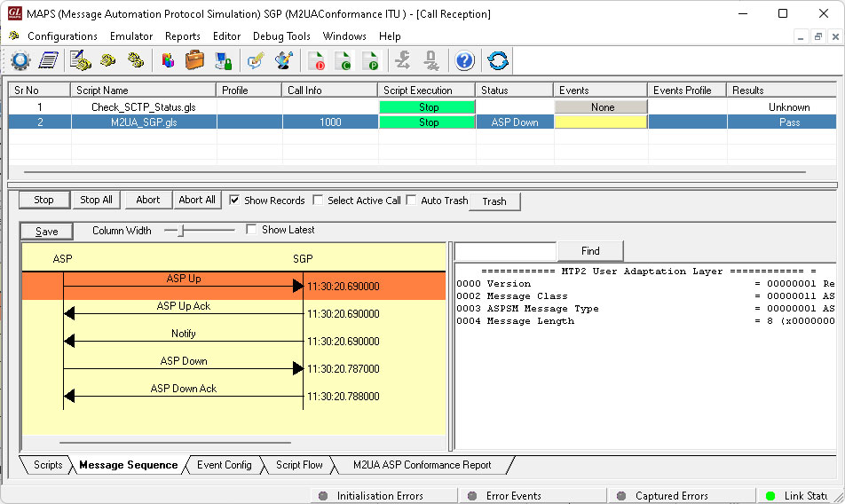This screenshot has width=845, height=504.
Task: Click the single yellow telephone toolbar icon
Action: 107,60
